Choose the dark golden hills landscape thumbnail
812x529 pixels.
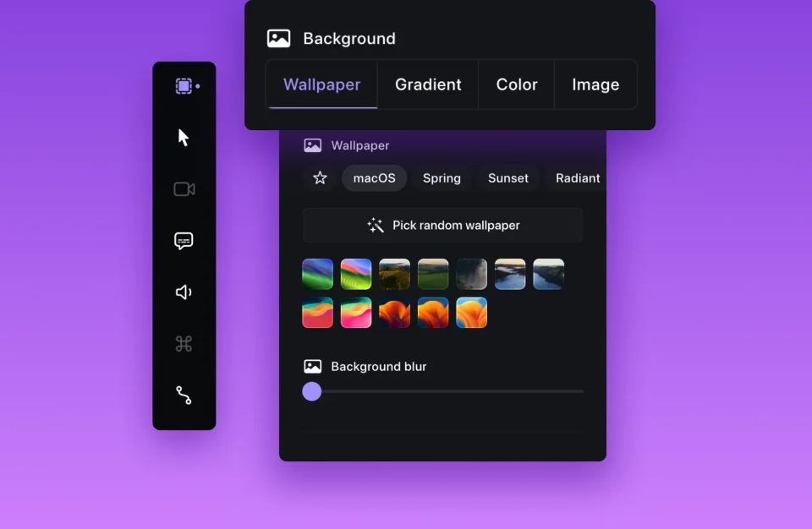tap(395, 274)
